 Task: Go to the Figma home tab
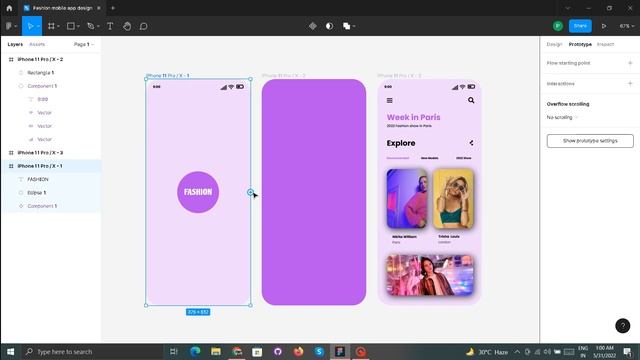tap(9, 8)
